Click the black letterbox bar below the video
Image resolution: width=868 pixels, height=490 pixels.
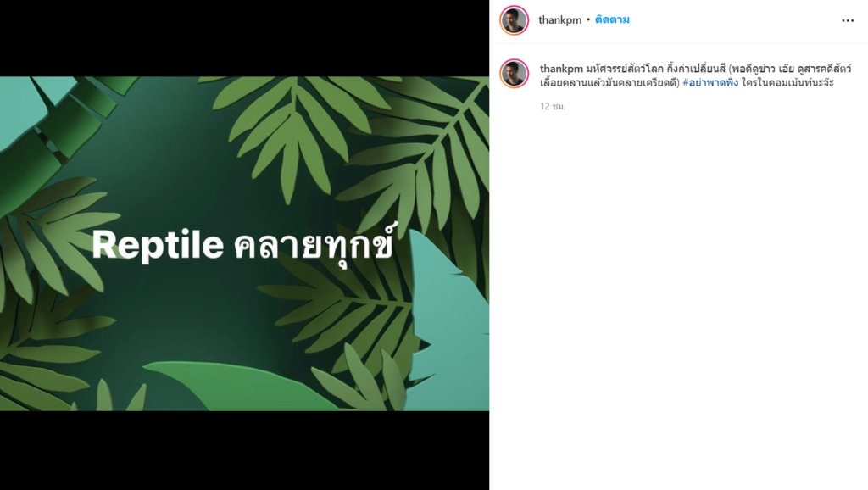point(244,450)
